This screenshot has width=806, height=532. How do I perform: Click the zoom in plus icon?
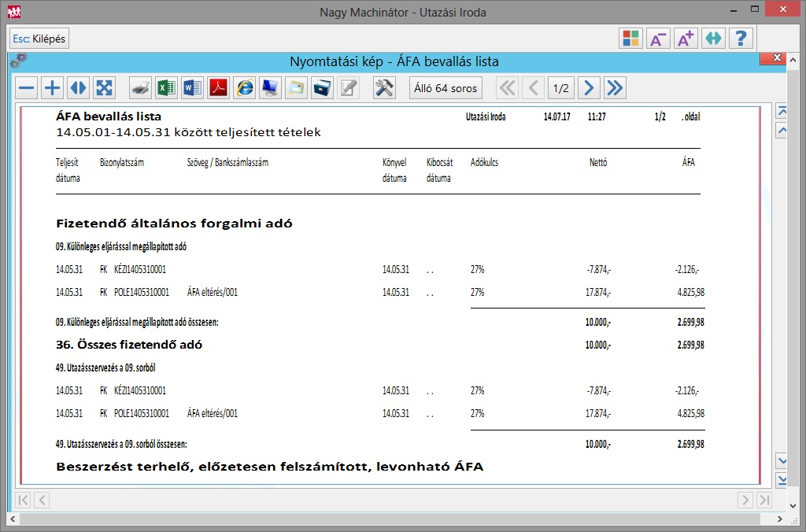53,88
